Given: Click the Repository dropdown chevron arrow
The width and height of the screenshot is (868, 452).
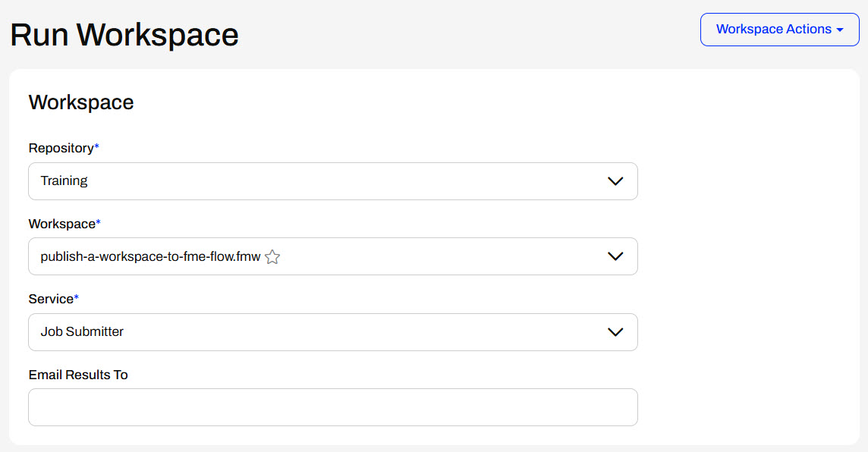Looking at the screenshot, I should (x=615, y=181).
